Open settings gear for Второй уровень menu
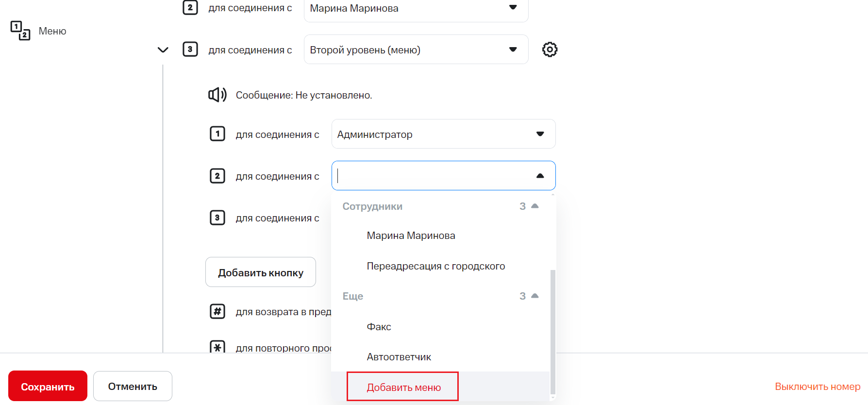Image resolution: width=868 pixels, height=405 pixels. point(550,50)
